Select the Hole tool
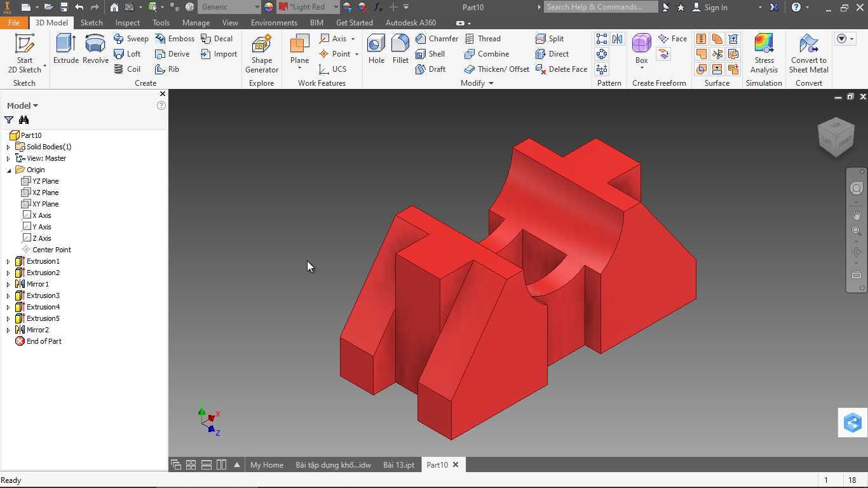 click(x=376, y=50)
